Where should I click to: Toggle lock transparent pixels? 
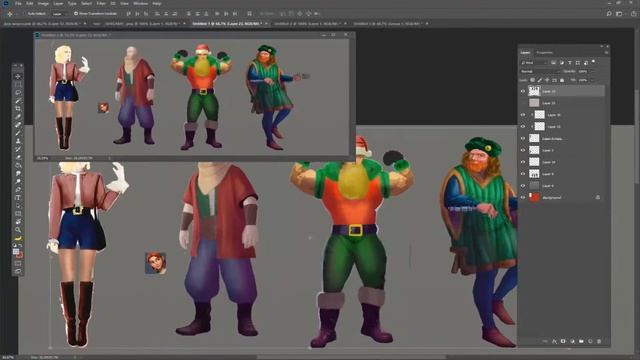532,80
